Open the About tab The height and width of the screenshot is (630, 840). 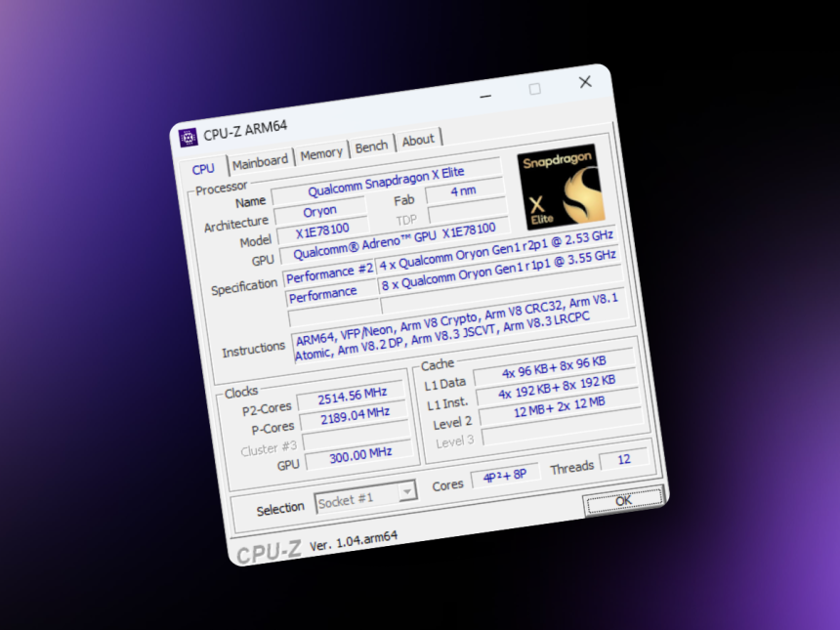click(418, 141)
